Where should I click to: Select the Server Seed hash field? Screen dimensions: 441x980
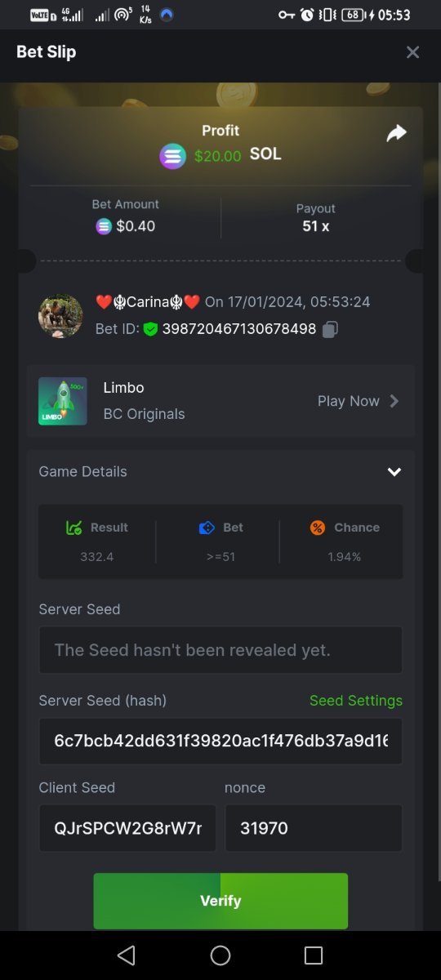[220, 742]
